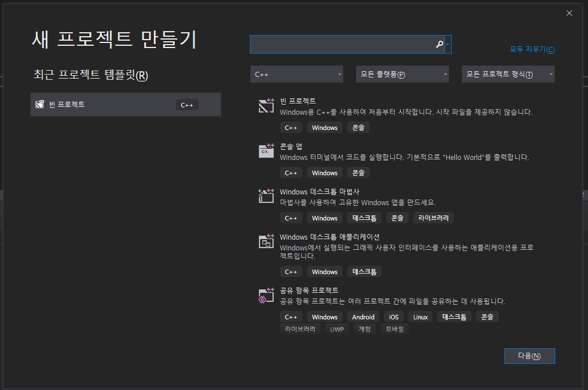Click the 라이브러리 tag under 데스크톱 마법사
Viewport: 588px width, 390px height.
[x=434, y=218]
